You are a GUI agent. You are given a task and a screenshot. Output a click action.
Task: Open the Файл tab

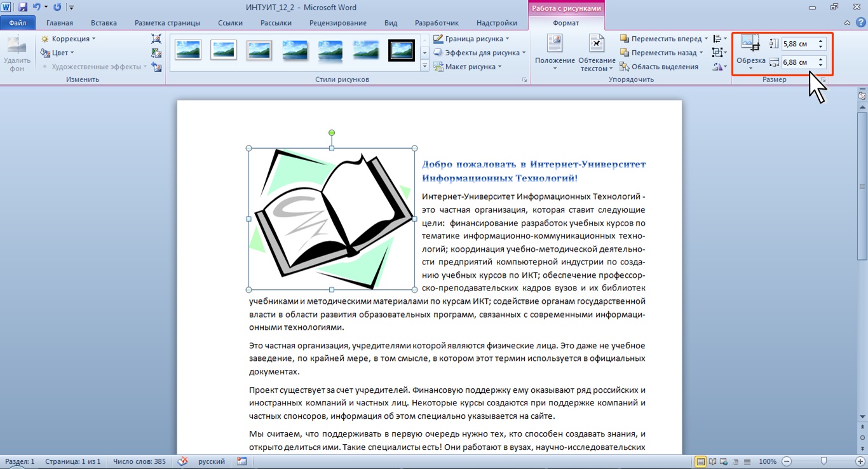click(18, 23)
